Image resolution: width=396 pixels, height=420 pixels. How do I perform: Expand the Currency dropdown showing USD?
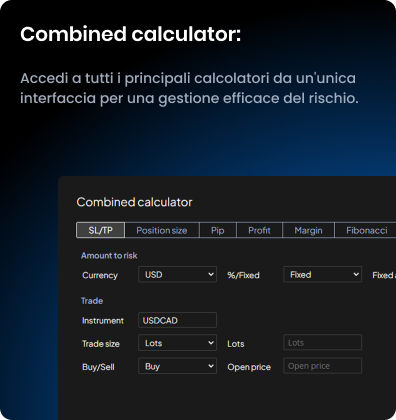click(x=177, y=274)
